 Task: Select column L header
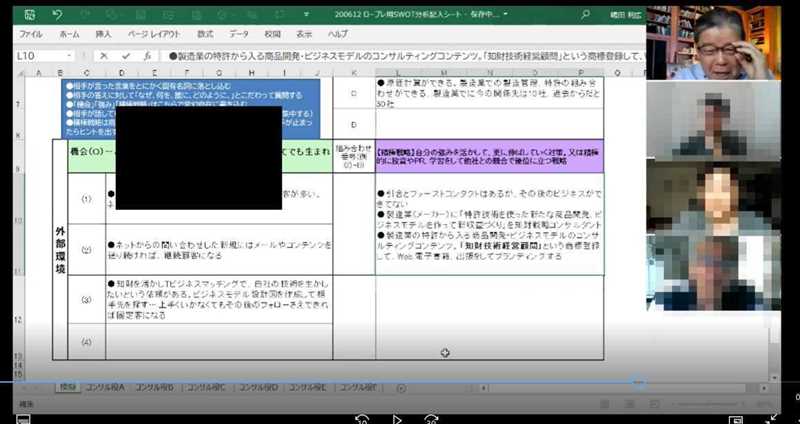click(398, 73)
